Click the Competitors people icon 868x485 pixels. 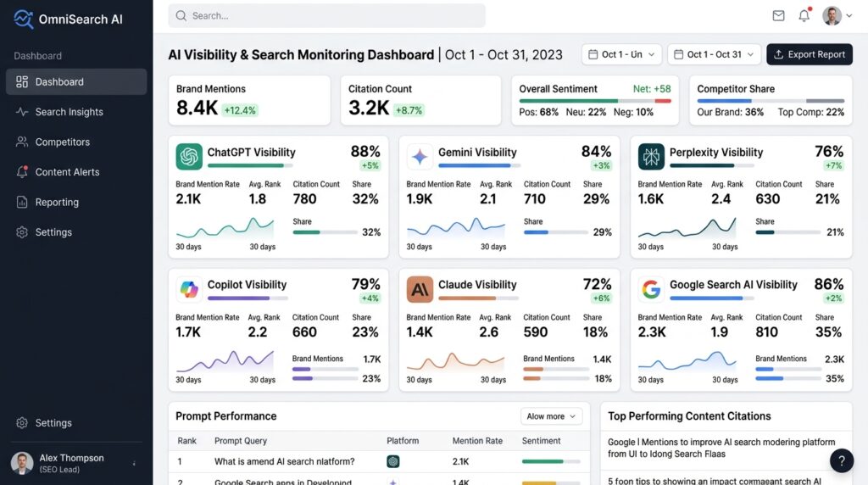pos(22,142)
